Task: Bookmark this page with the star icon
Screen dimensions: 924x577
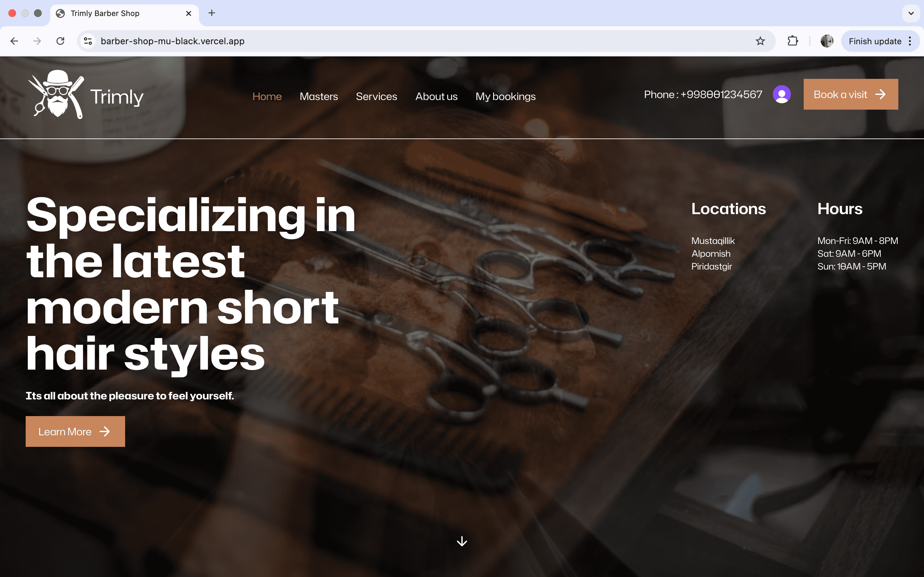Action: tap(760, 41)
